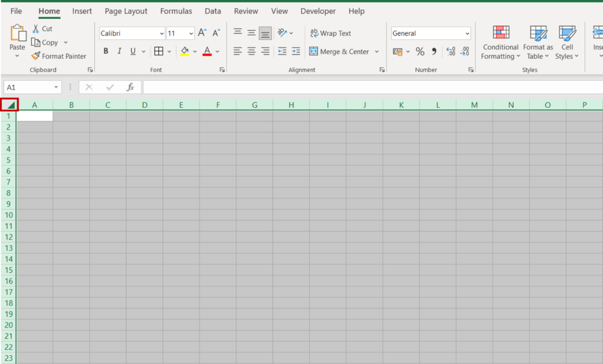The width and height of the screenshot is (603, 364).
Task: Open Number group dialog launcher
Action: point(471,70)
